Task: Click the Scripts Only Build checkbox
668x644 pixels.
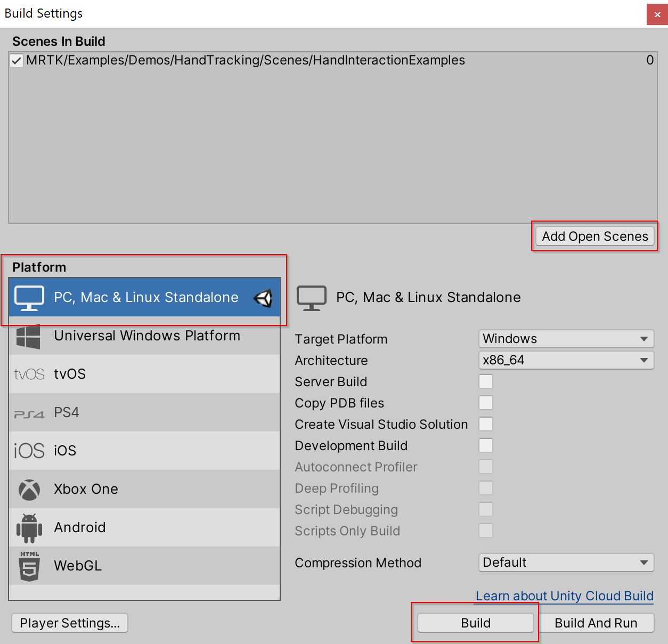Action: [x=486, y=531]
